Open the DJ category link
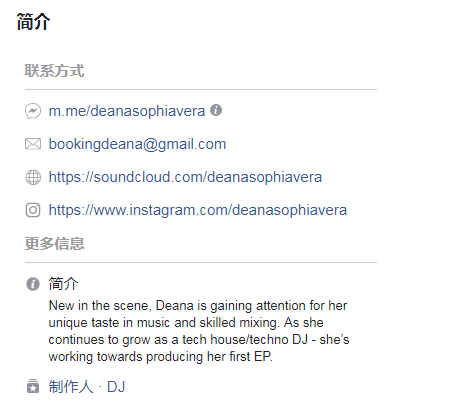464x414 pixels. (x=116, y=387)
